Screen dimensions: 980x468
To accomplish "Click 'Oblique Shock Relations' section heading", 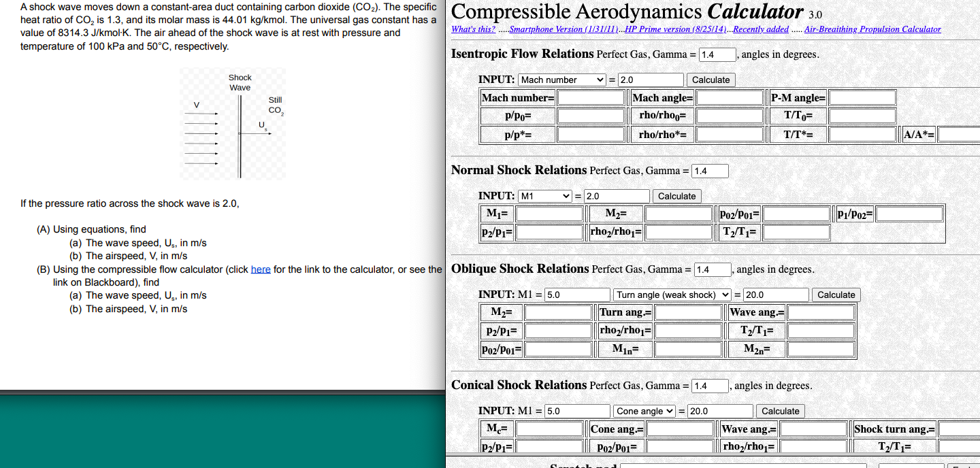I will coord(520,269).
